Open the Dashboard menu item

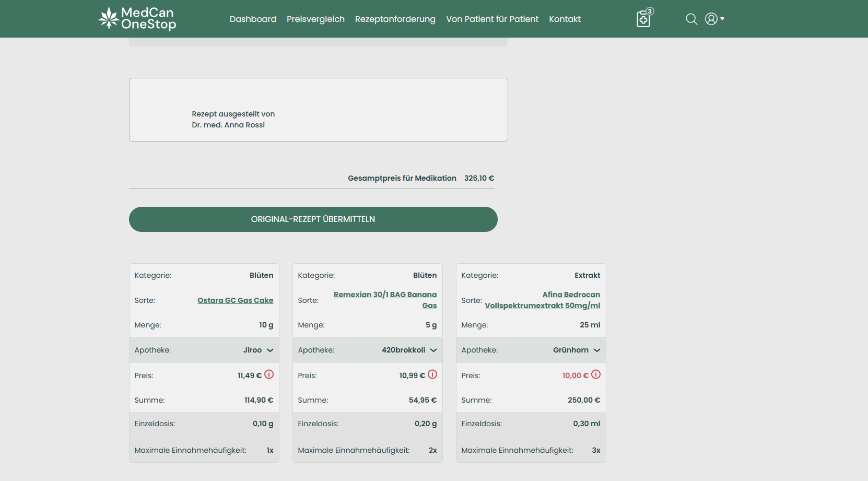point(253,19)
